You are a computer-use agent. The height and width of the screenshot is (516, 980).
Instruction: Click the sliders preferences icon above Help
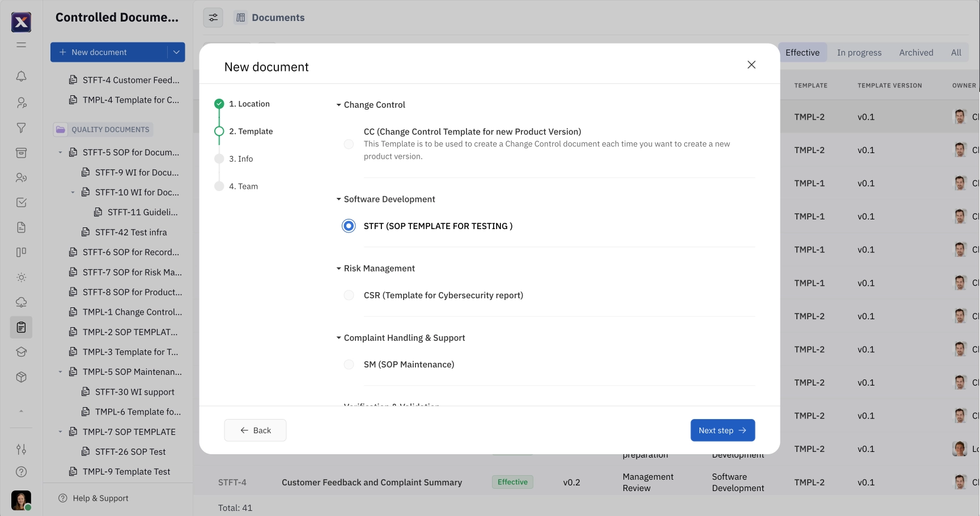pos(21,449)
